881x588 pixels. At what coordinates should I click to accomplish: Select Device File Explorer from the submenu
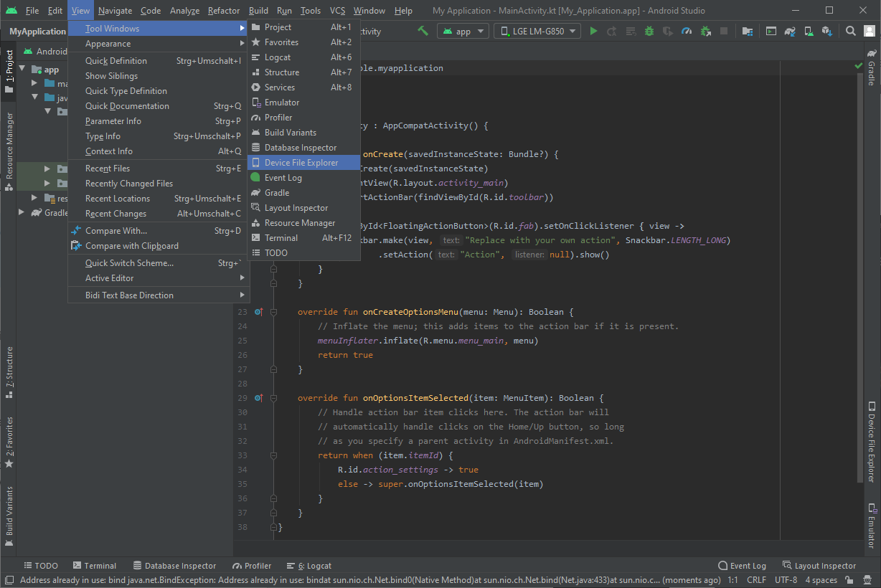pyautogui.click(x=301, y=163)
